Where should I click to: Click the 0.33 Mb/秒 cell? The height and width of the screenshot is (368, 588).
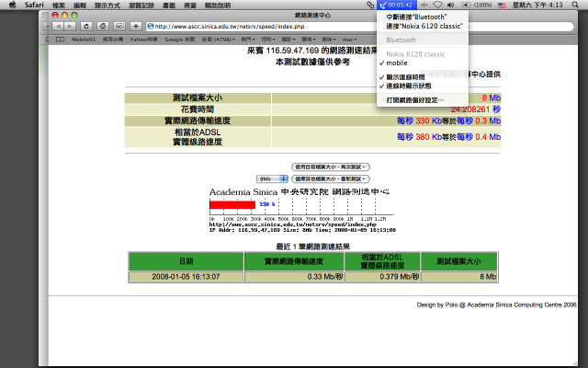tap(294, 277)
